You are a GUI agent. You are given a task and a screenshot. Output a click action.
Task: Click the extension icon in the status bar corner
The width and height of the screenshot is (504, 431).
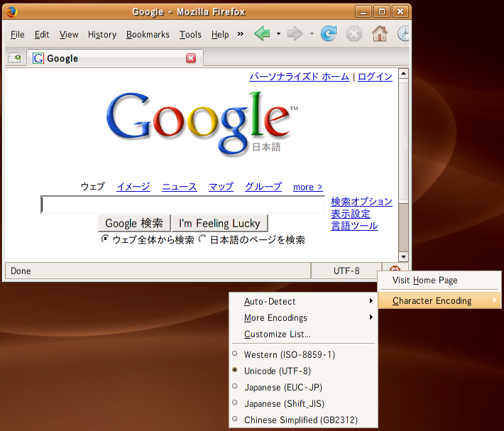click(395, 268)
